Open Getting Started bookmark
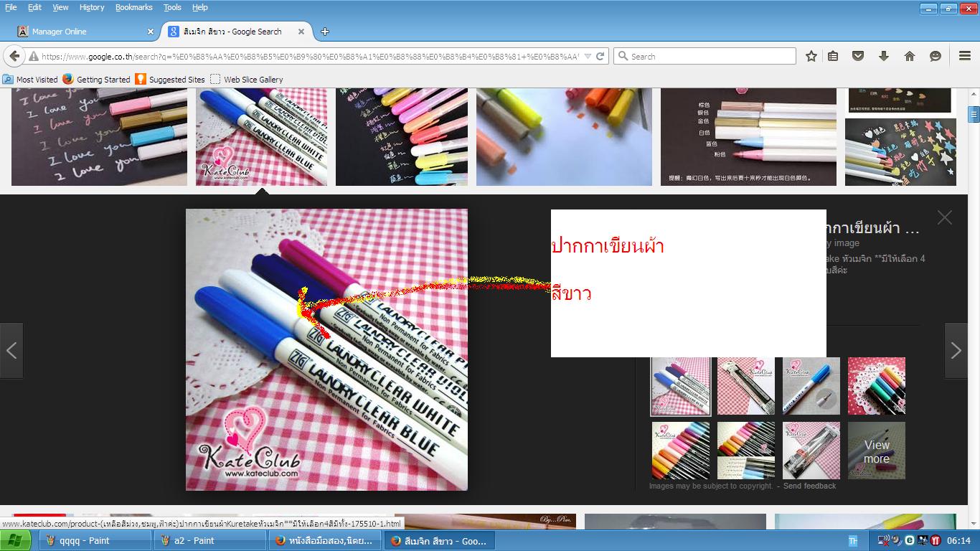980x551 pixels. coord(97,80)
